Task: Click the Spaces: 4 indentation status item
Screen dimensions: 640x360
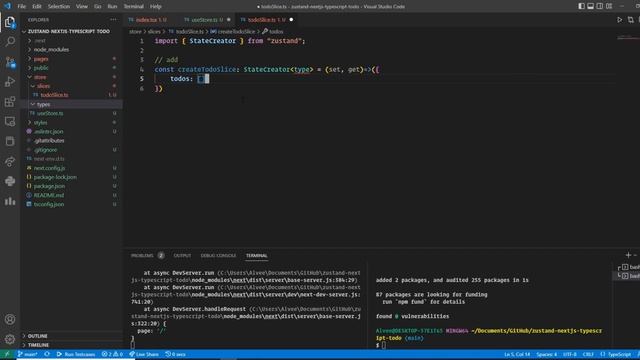Action: [x=547, y=354]
